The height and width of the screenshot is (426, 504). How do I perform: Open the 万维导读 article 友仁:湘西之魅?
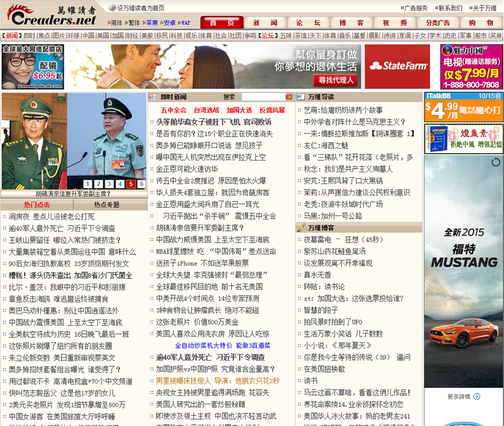[x=326, y=145]
